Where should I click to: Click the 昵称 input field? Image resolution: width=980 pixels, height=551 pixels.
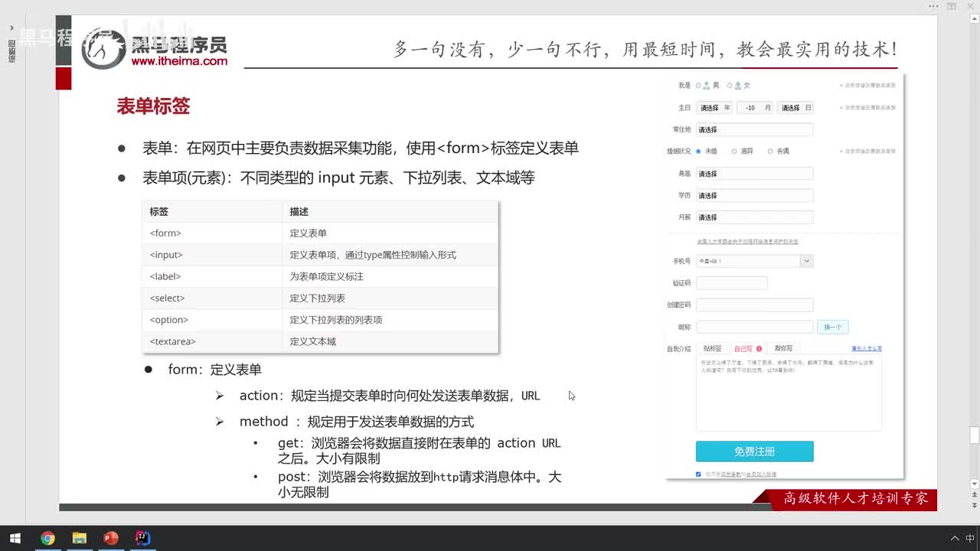(755, 327)
